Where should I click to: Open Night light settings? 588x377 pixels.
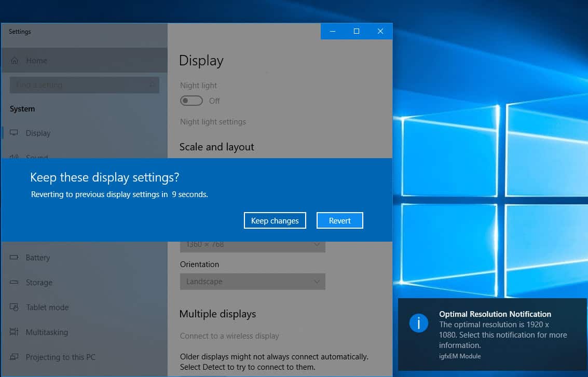coord(213,121)
